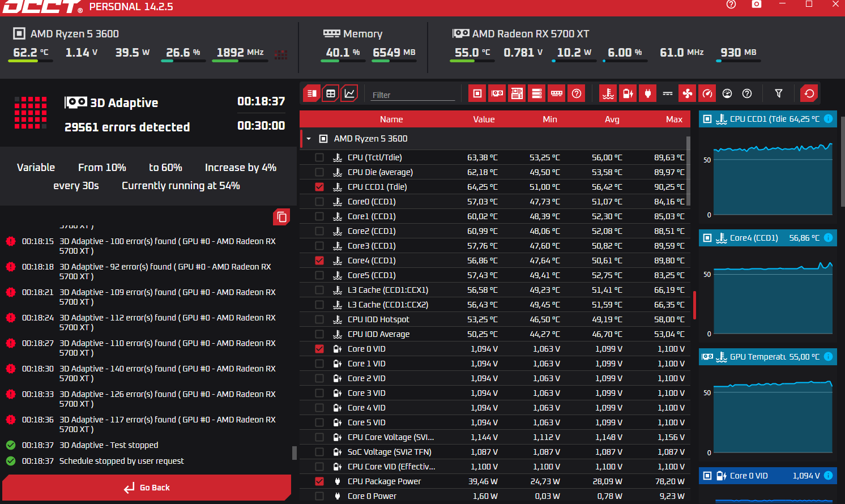Take a screenshot with the camera icon
845x504 pixels.
[757, 5]
